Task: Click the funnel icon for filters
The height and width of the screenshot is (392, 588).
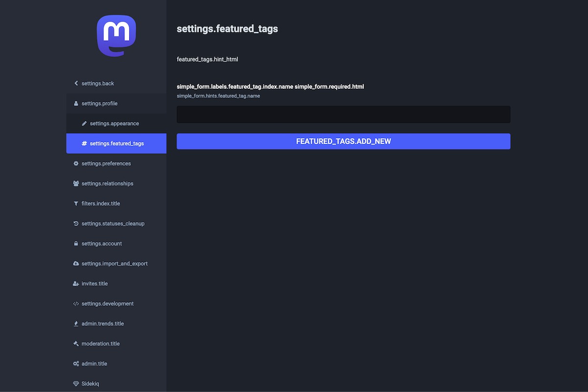Action: pyautogui.click(x=76, y=204)
